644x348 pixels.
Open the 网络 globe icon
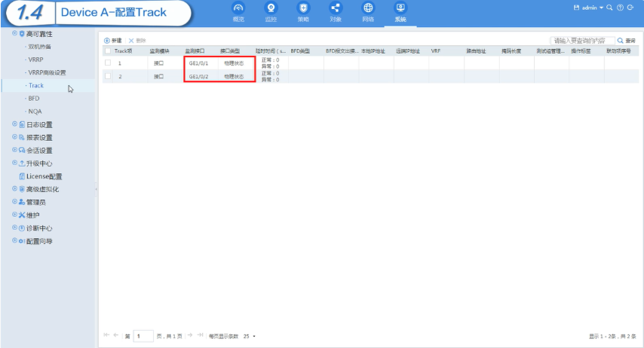click(368, 8)
